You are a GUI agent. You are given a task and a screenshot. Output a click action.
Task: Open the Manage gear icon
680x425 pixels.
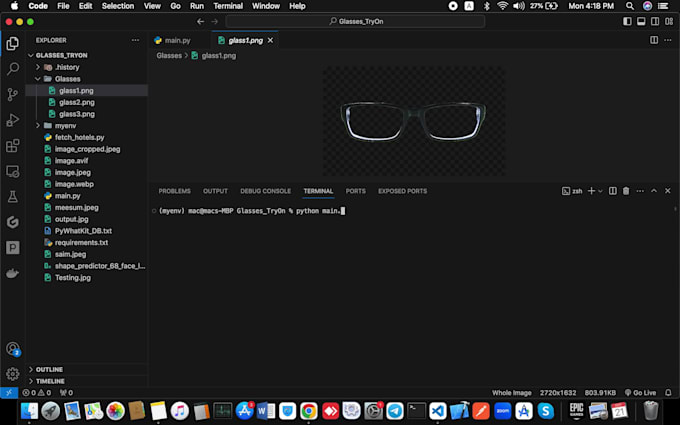point(13,373)
